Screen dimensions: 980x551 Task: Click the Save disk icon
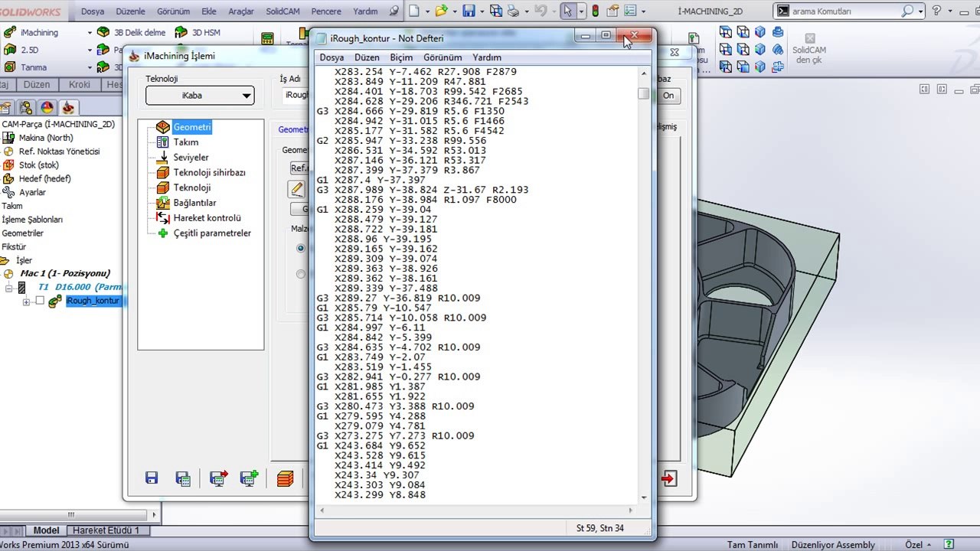[x=469, y=11]
